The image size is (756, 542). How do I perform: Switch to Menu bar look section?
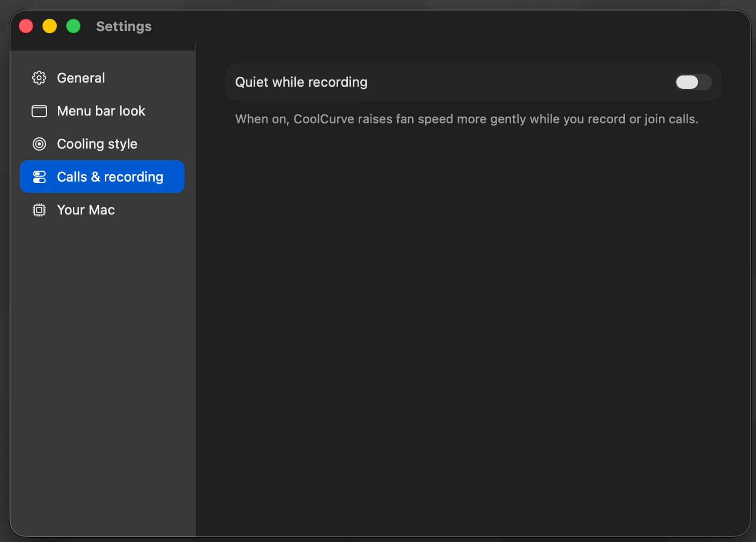coord(102,111)
